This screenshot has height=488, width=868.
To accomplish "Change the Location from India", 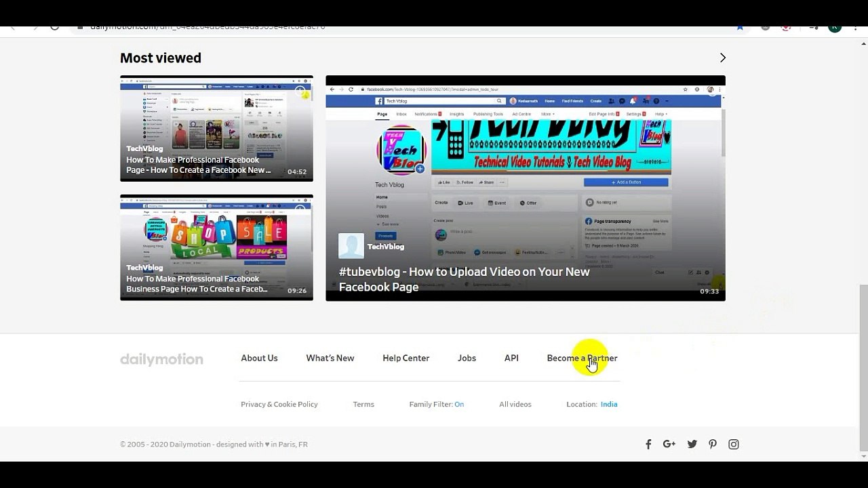I will (609, 404).
